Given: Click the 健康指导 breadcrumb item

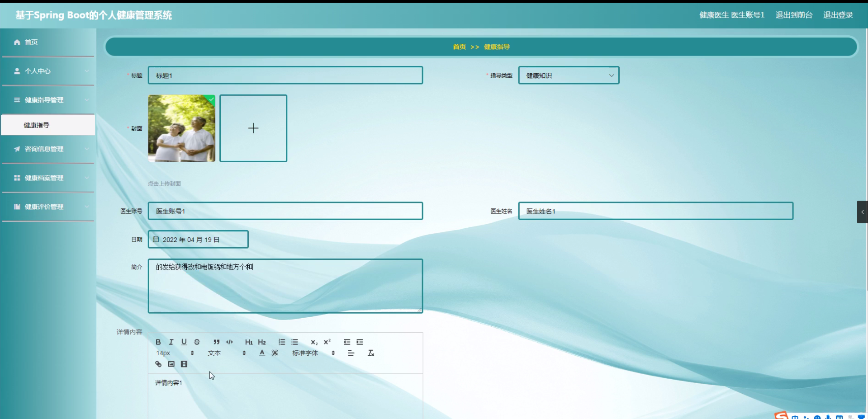Looking at the screenshot, I should coord(497,47).
